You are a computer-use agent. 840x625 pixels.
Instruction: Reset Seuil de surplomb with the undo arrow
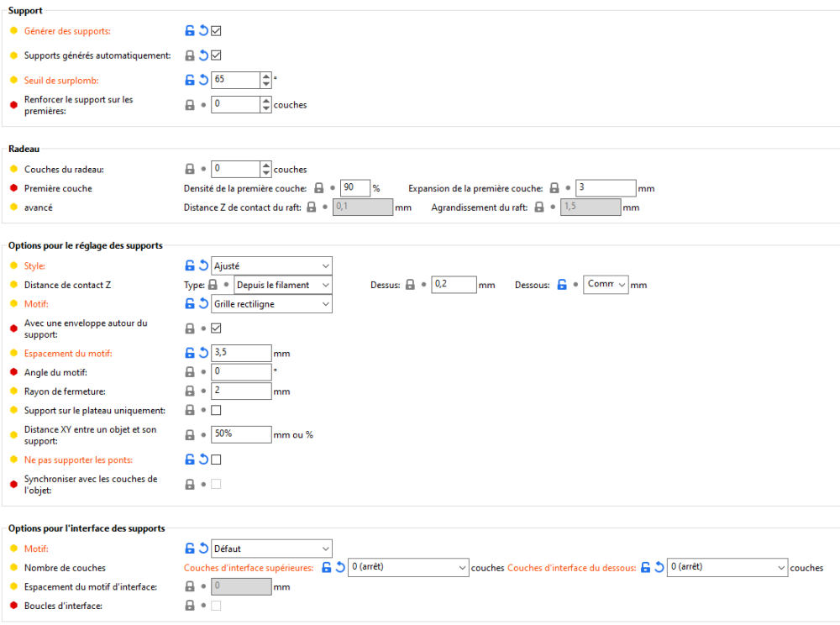click(203, 81)
